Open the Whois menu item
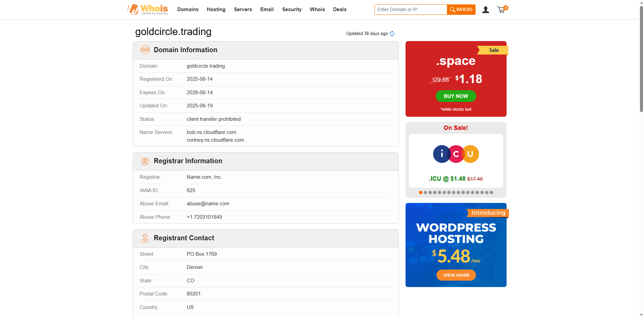Image resolution: width=644 pixels, height=318 pixels. (x=317, y=9)
